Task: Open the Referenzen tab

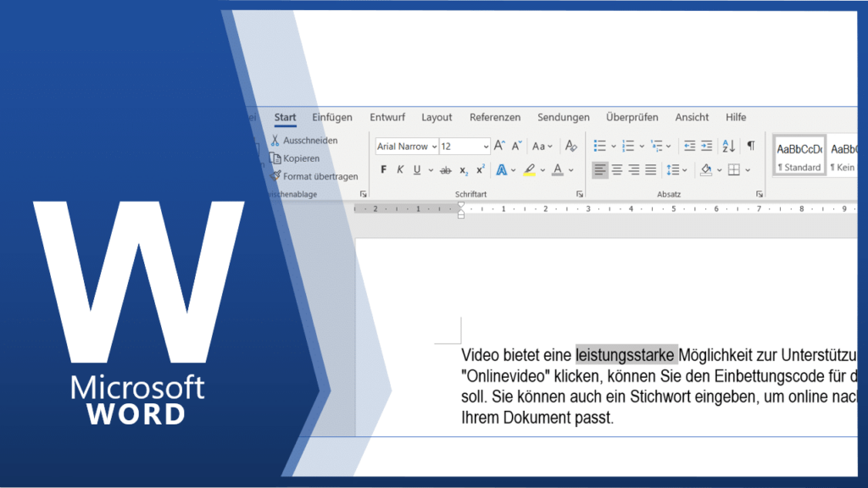Action: 495,117
